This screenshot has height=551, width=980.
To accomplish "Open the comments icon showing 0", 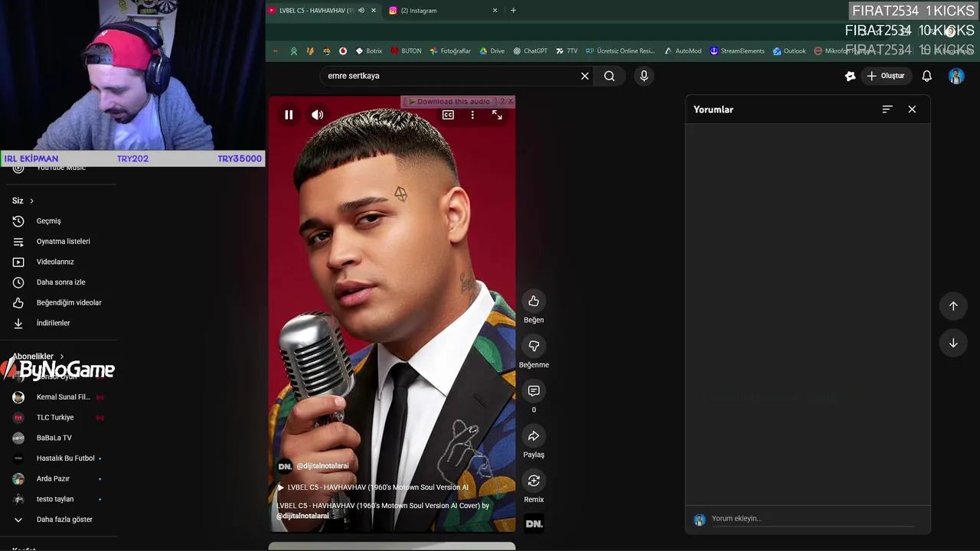I will (x=534, y=391).
